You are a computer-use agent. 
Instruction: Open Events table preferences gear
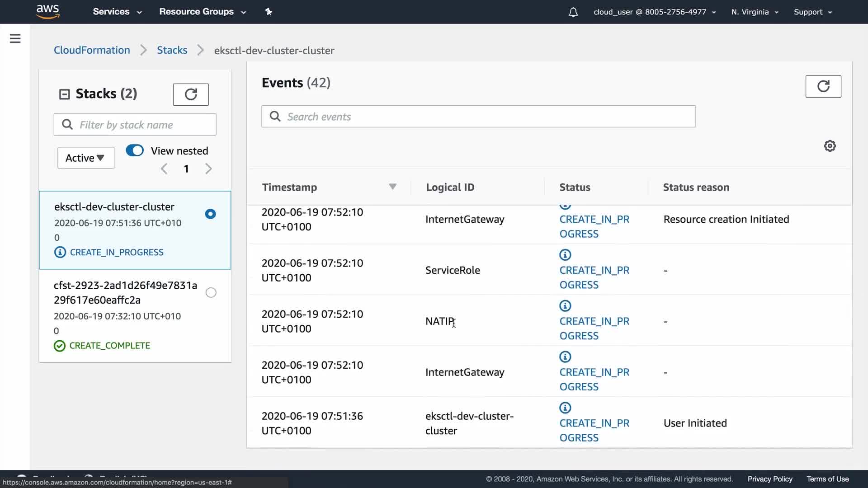tap(830, 146)
